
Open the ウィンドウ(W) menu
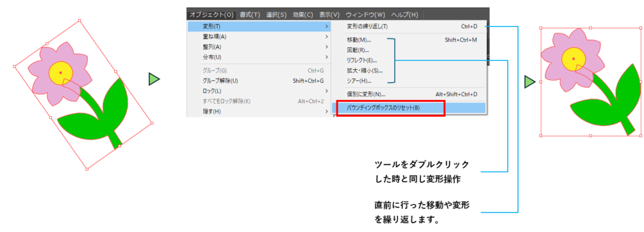365,15
